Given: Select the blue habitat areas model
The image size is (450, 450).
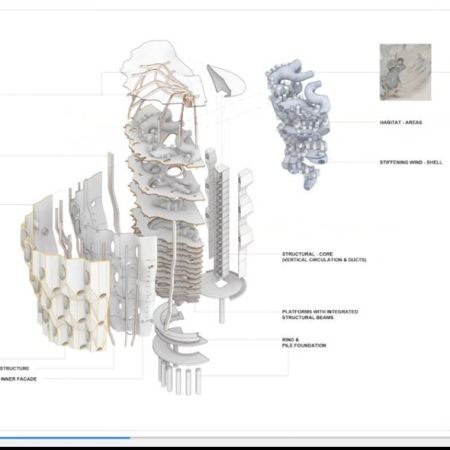Looking at the screenshot, I should tap(298, 125).
